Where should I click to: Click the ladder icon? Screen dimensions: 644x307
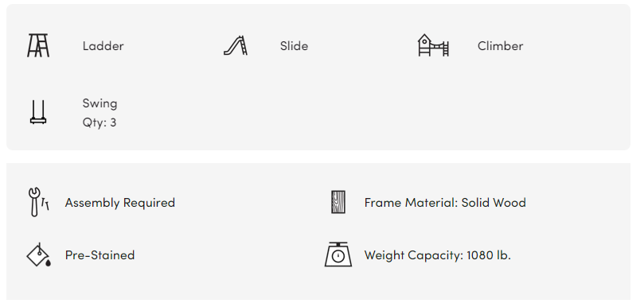click(x=38, y=45)
